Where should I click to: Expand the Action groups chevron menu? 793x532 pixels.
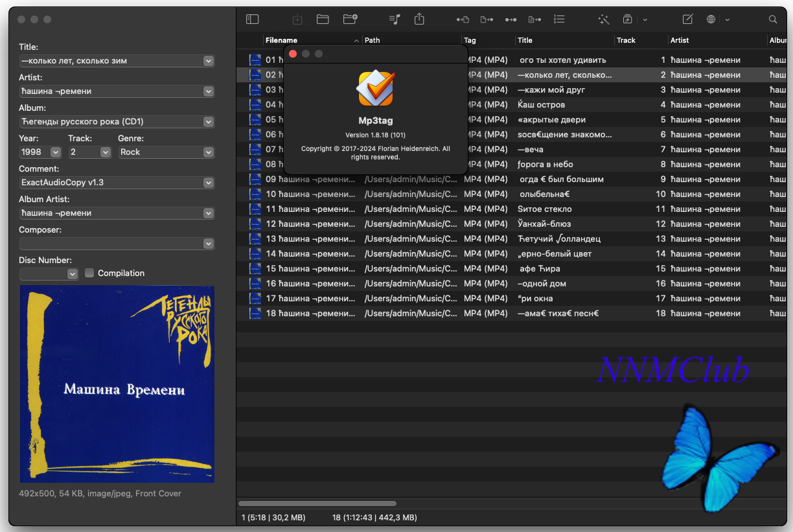[645, 20]
